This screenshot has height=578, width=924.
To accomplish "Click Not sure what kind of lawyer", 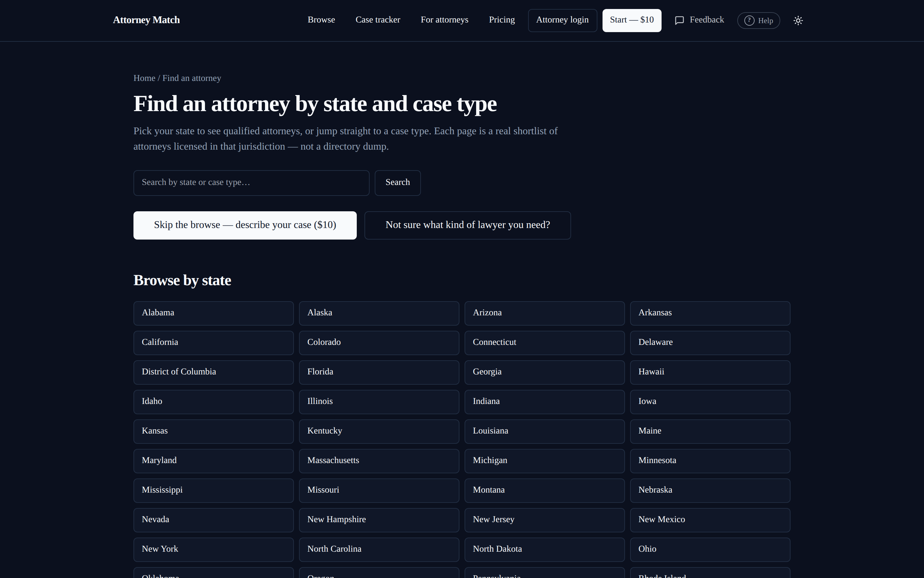I will point(467,225).
